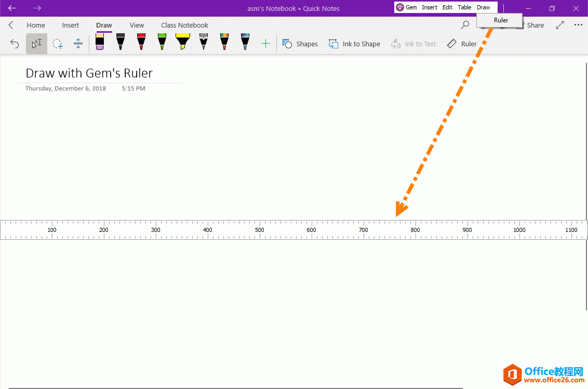588x389 pixels.
Task: Open the Table menu in Gem toolbar
Action: coord(464,7)
